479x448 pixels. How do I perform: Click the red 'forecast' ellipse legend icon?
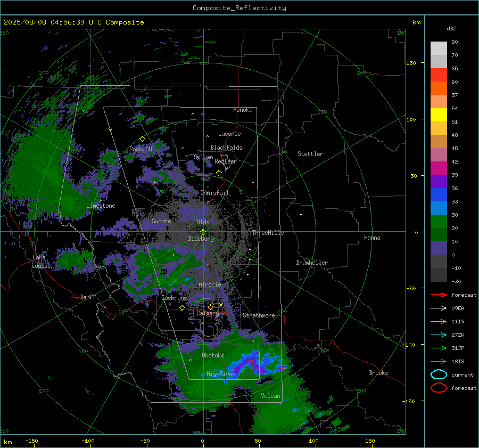439,388
